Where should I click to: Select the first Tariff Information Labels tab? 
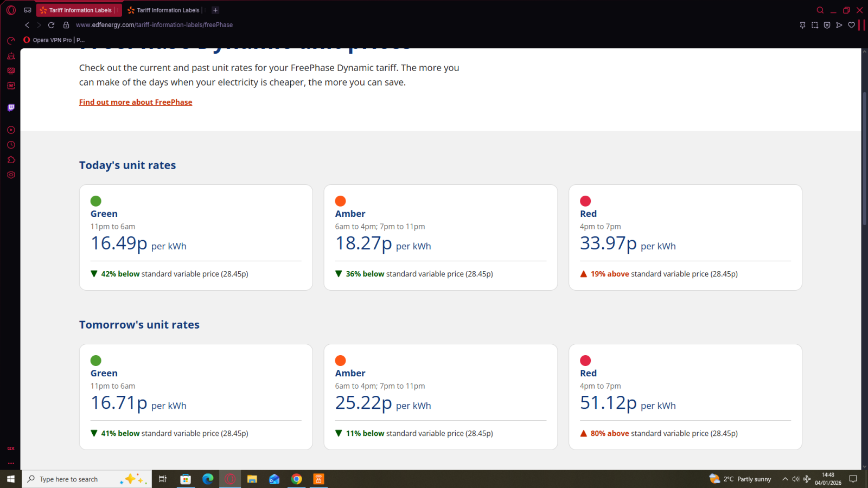tap(79, 10)
